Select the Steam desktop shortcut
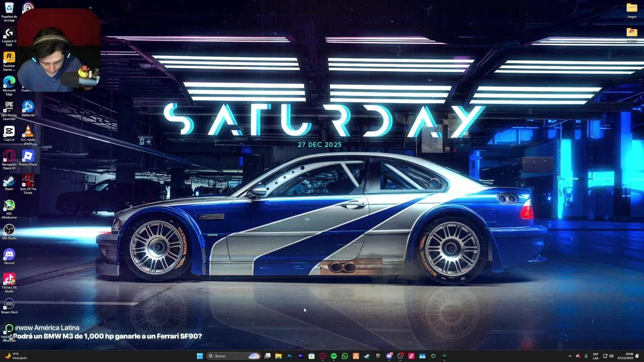 (9, 183)
